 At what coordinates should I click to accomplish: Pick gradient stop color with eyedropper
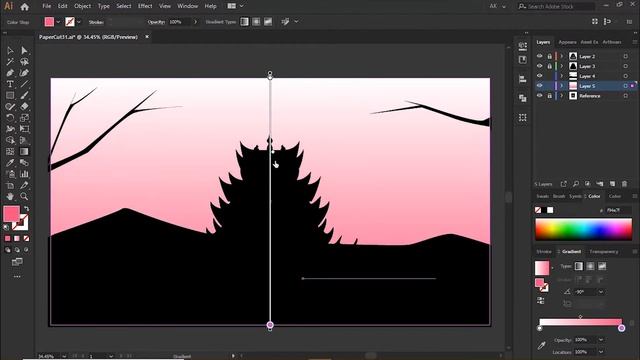coord(541,345)
